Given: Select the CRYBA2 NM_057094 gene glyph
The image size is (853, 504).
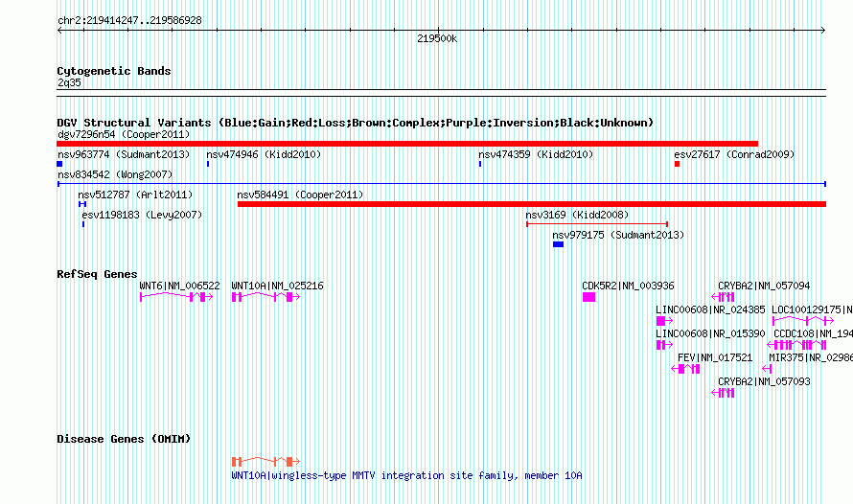Looking at the screenshot, I should (723, 297).
